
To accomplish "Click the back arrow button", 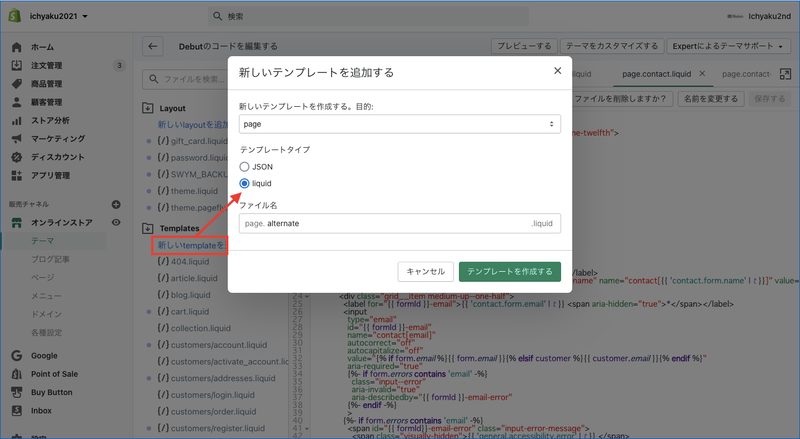I will [153, 46].
